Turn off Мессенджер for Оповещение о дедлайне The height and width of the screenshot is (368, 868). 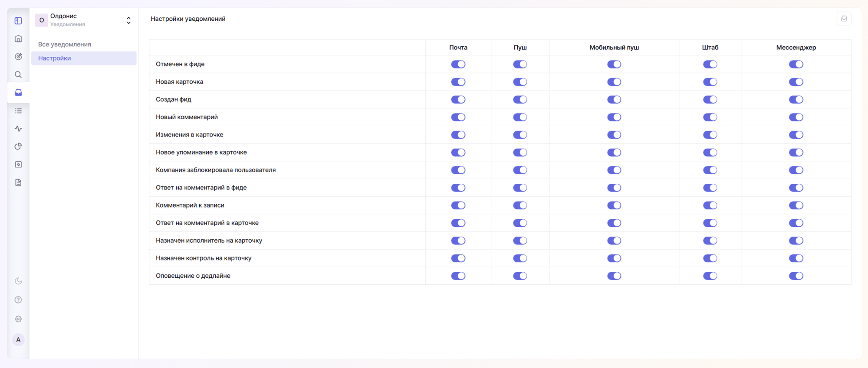796,276
